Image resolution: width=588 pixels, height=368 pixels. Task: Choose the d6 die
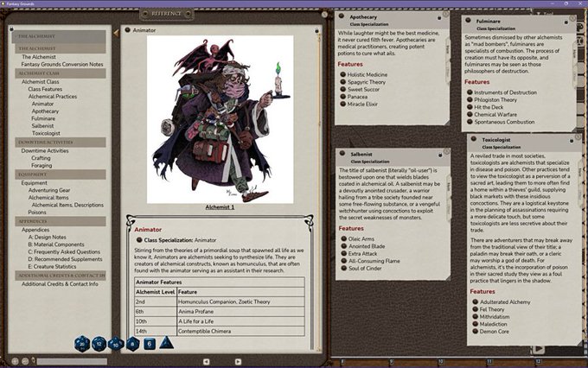click(150, 344)
